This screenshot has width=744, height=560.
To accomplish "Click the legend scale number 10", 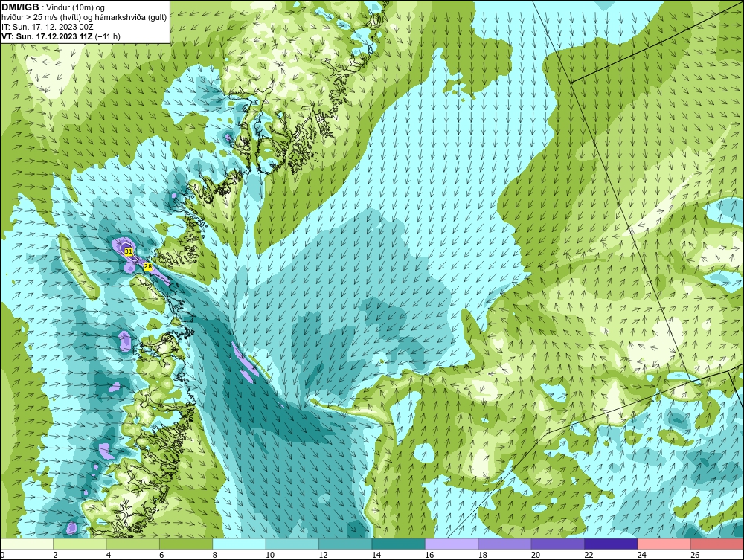I will 270,555.
